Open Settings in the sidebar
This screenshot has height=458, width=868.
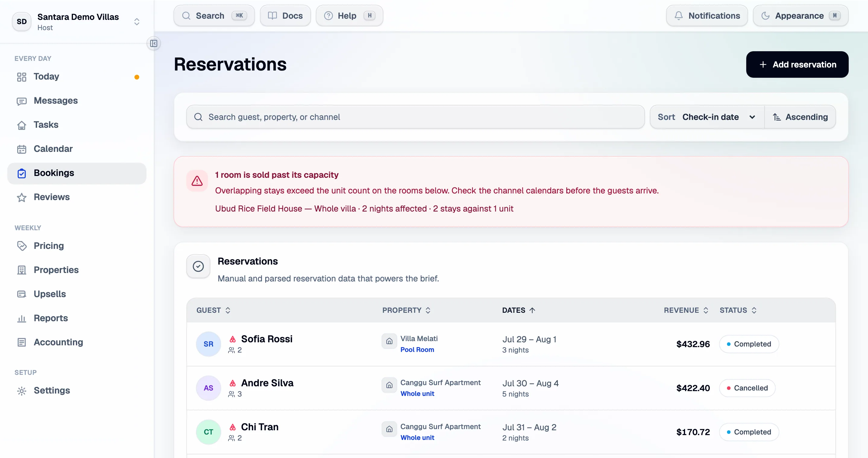(77, 391)
